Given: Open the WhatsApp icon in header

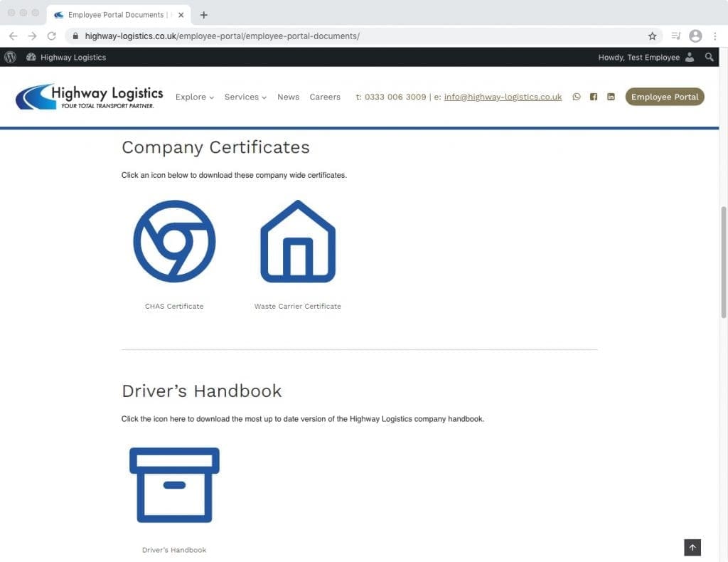Looking at the screenshot, I should [577, 97].
